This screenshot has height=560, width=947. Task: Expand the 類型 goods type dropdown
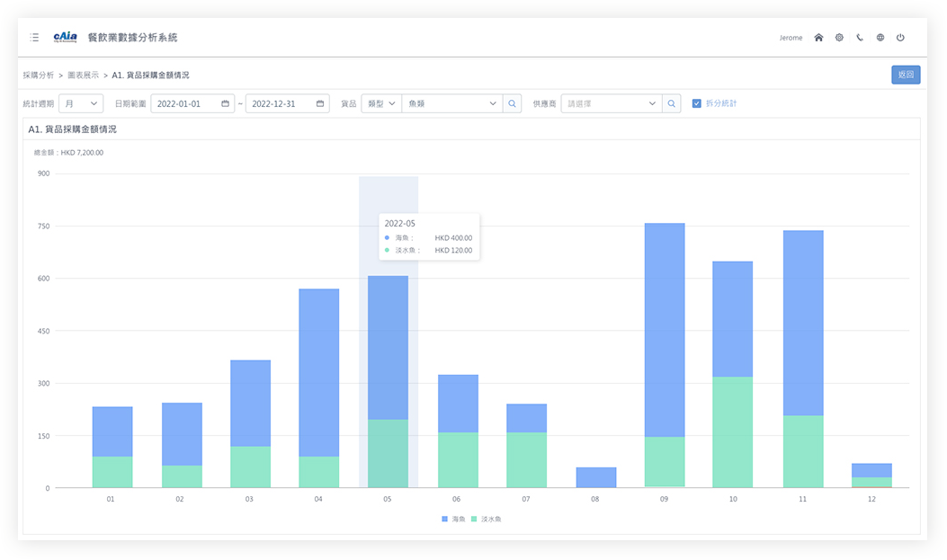[x=381, y=103]
